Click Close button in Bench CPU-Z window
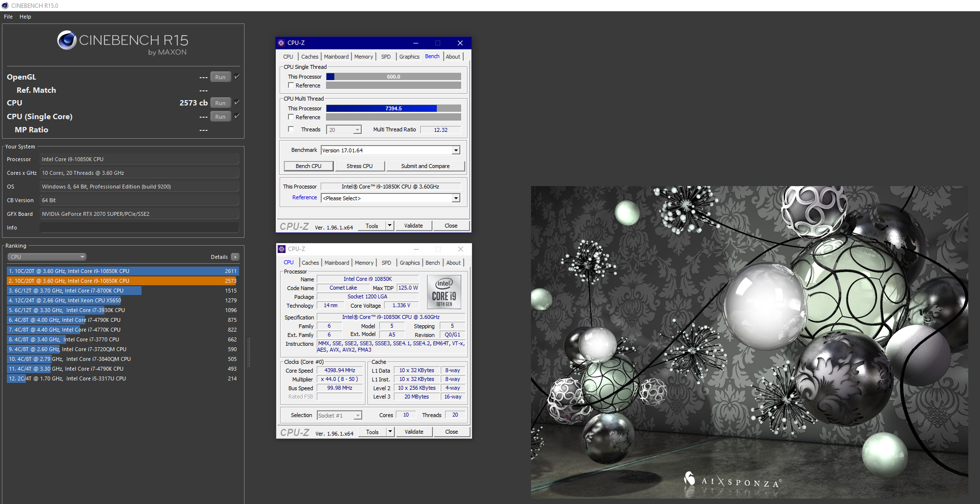The width and height of the screenshot is (980, 504). [451, 226]
